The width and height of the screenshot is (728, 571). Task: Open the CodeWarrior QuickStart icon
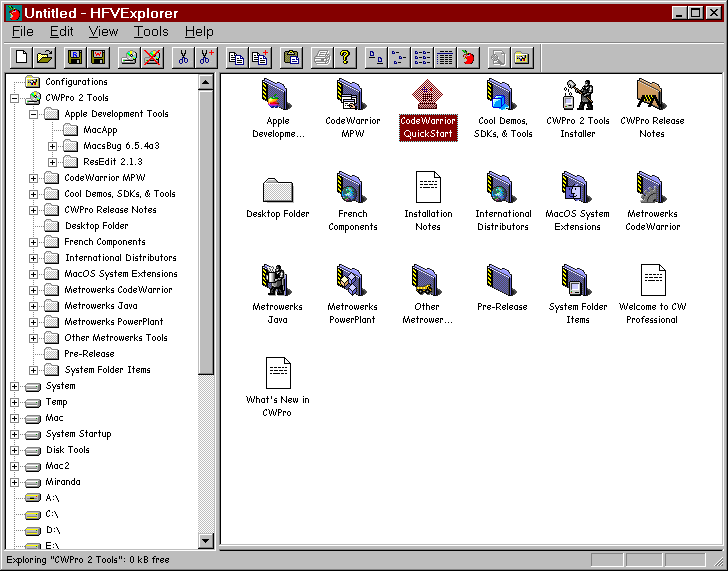pos(428,97)
